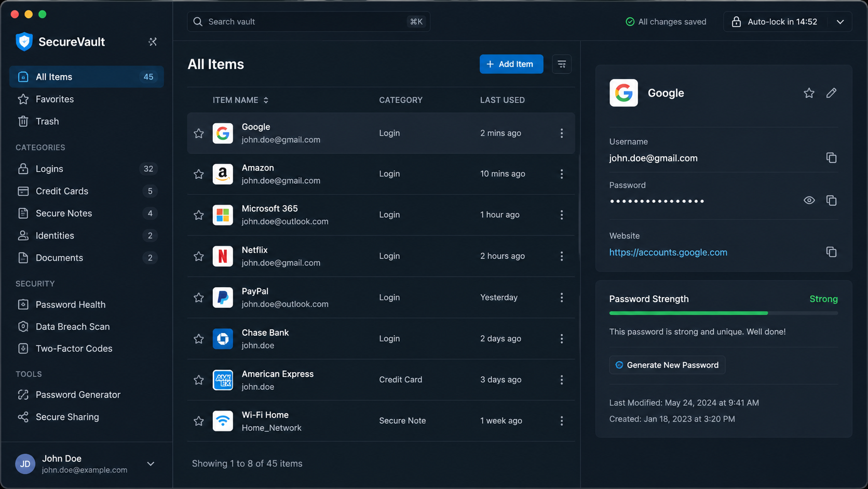Click the All changes saved status
This screenshot has width=868, height=489.
(666, 22)
